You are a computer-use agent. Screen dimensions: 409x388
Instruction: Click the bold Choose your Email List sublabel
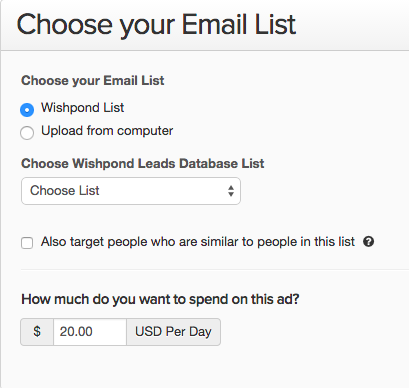(x=93, y=81)
